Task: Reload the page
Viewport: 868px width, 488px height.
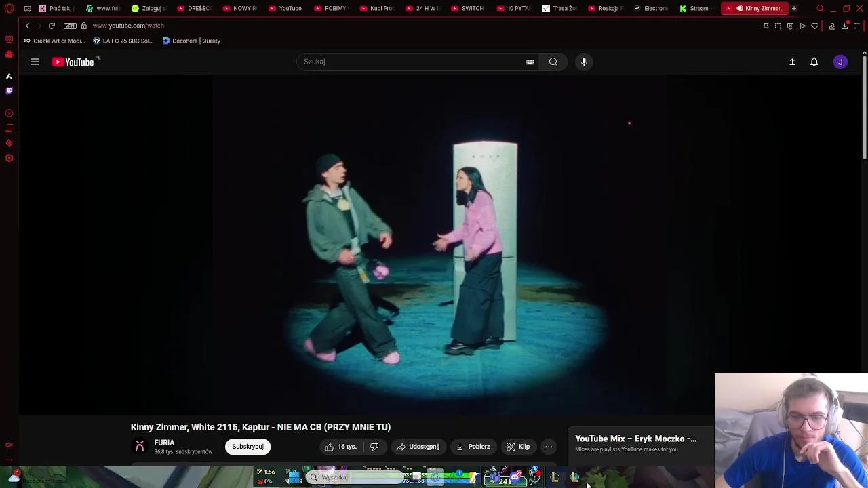Action: (52, 26)
